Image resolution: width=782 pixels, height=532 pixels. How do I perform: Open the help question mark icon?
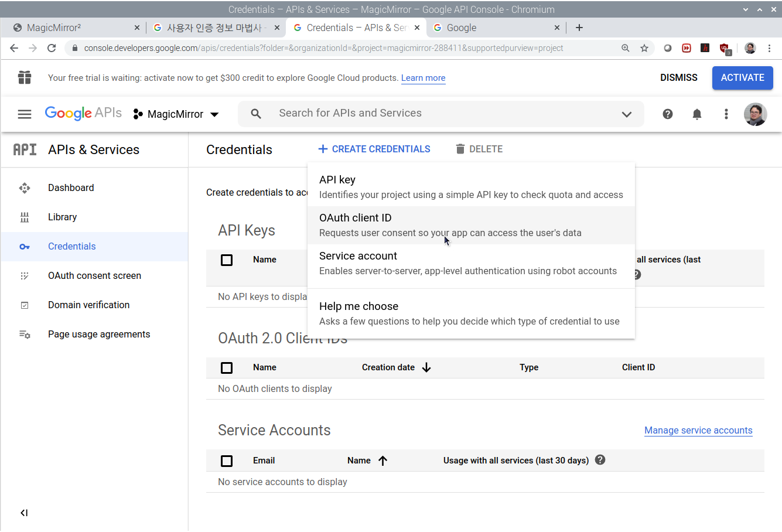pyautogui.click(x=668, y=114)
